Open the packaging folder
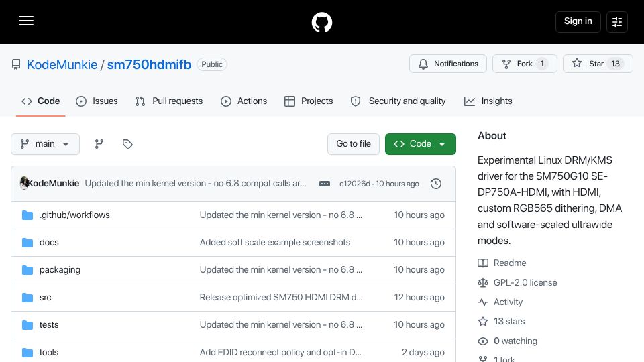Screen dimensions: 644x362 [60, 269]
